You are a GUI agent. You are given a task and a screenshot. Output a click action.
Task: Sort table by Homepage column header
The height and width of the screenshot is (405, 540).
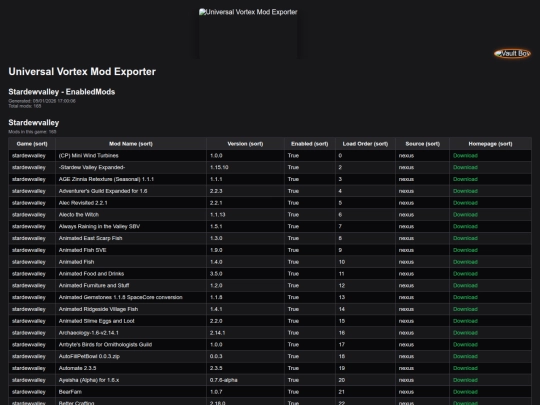(x=490, y=144)
